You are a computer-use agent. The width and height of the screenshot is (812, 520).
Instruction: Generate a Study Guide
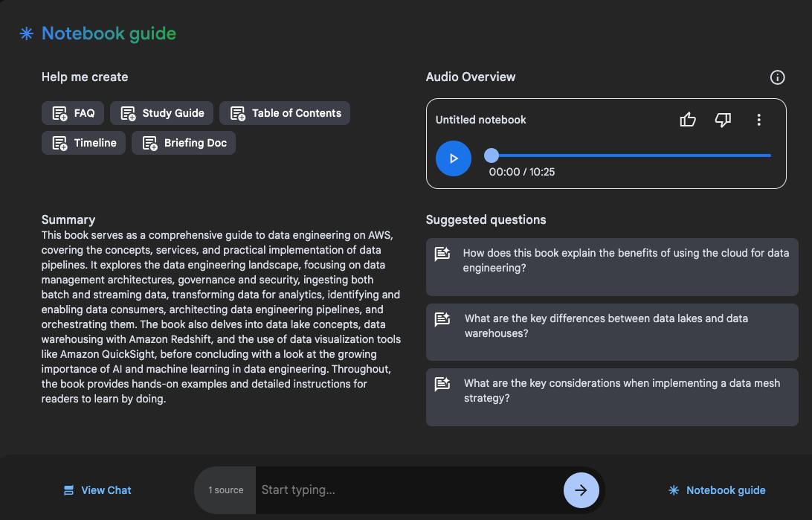161,113
